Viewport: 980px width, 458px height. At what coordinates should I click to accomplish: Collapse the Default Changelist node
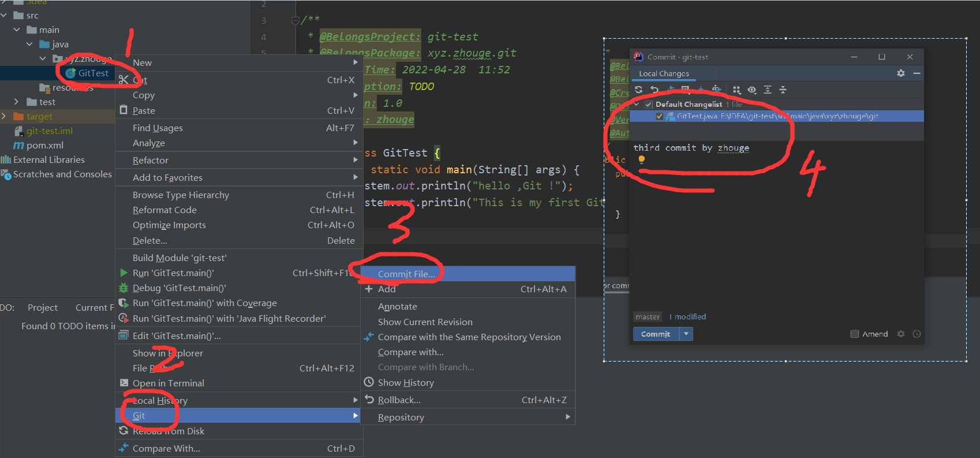(x=637, y=105)
